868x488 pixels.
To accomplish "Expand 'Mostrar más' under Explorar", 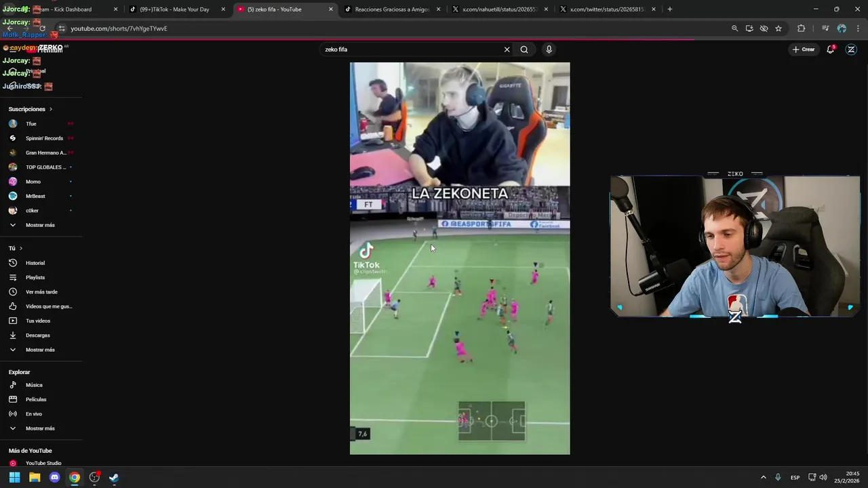I will (41, 428).
